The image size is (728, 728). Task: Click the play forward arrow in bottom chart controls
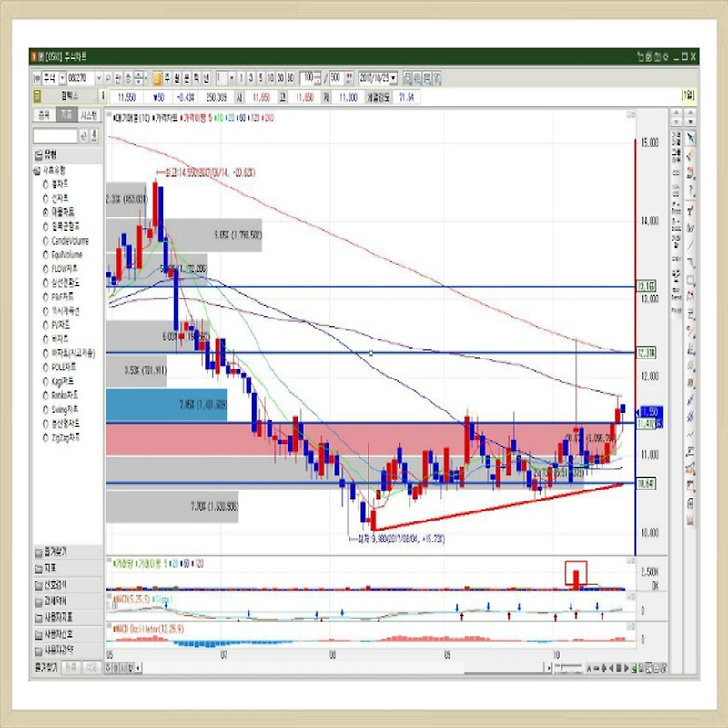point(626,668)
